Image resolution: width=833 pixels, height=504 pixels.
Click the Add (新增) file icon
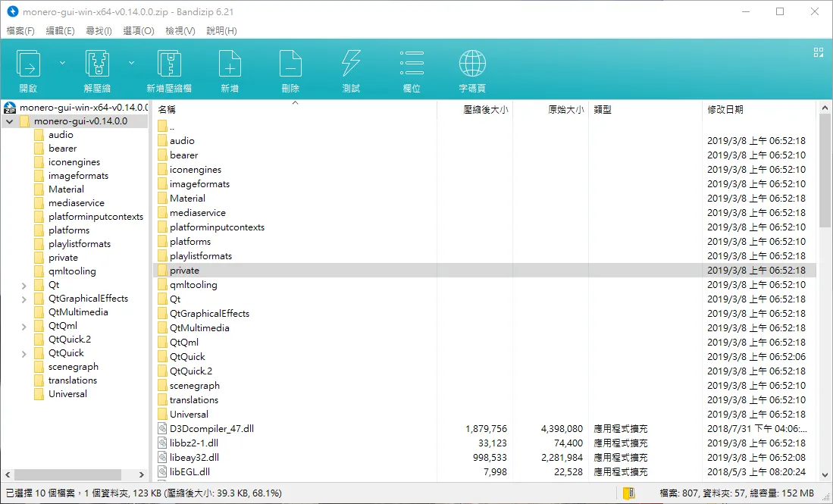[230, 64]
